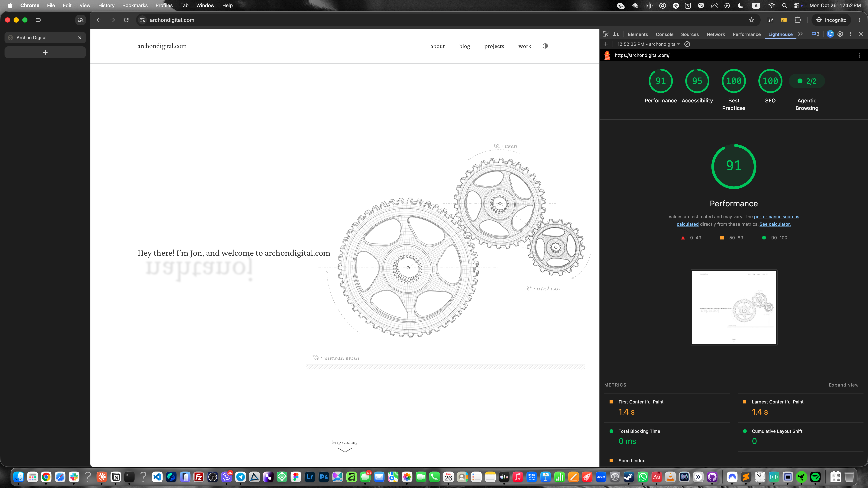Click the Lighthouse logo icon beside the URL
The width and height of the screenshot is (868, 488).
pyautogui.click(x=607, y=55)
